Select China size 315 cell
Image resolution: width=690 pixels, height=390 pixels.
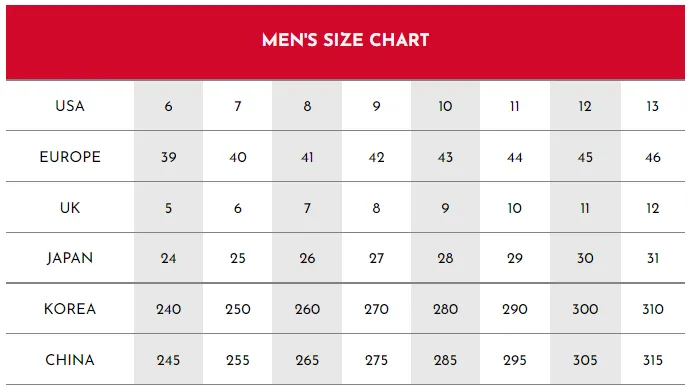tap(653, 360)
